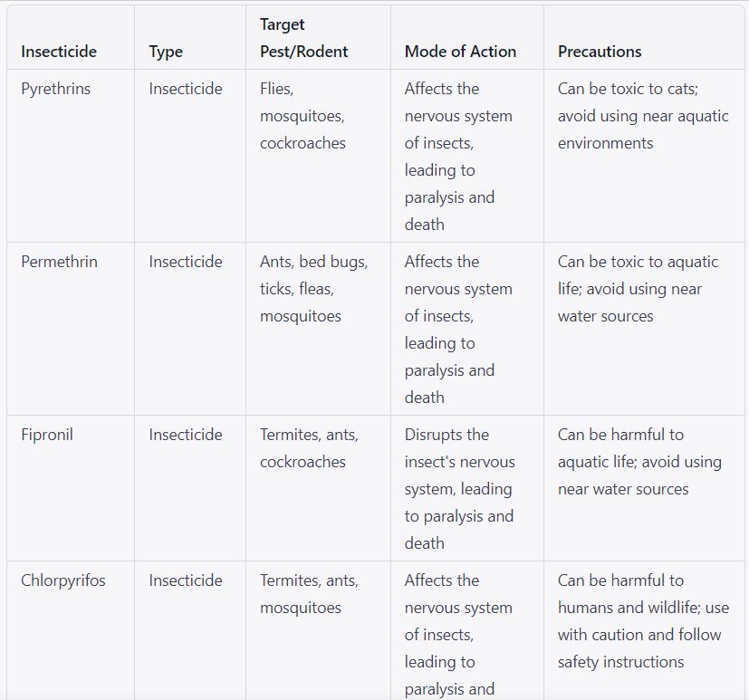Click the Pyrethrins row name
Viewport: 749px width, 700px height.
coord(56,89)
